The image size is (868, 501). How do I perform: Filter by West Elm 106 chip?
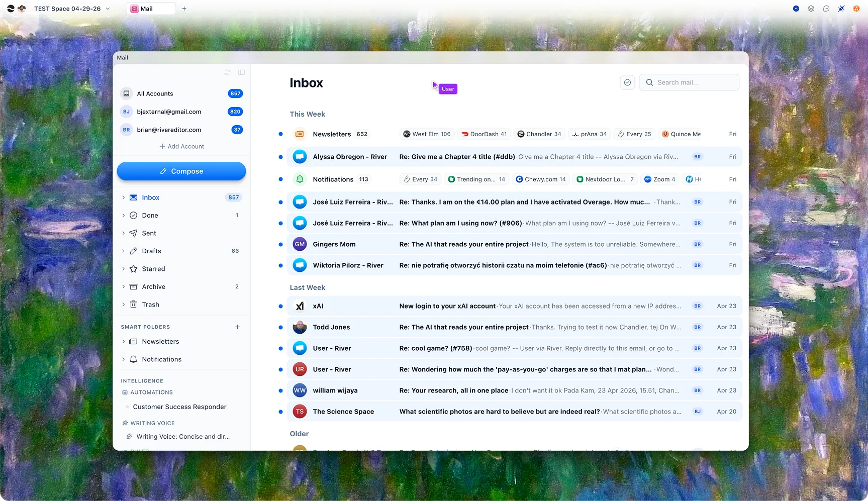pos(427,134)
